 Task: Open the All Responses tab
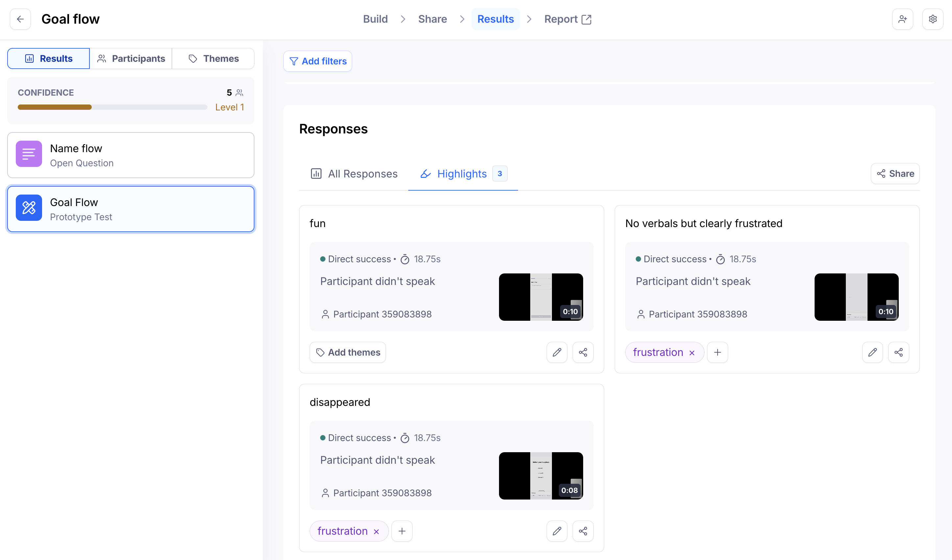[354, 174]
